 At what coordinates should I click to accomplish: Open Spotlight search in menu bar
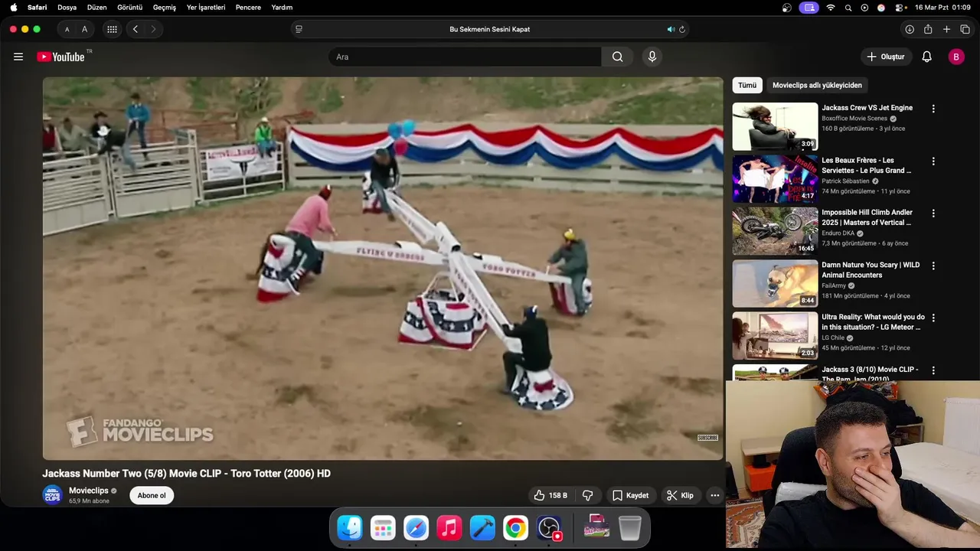coord(848,8)
